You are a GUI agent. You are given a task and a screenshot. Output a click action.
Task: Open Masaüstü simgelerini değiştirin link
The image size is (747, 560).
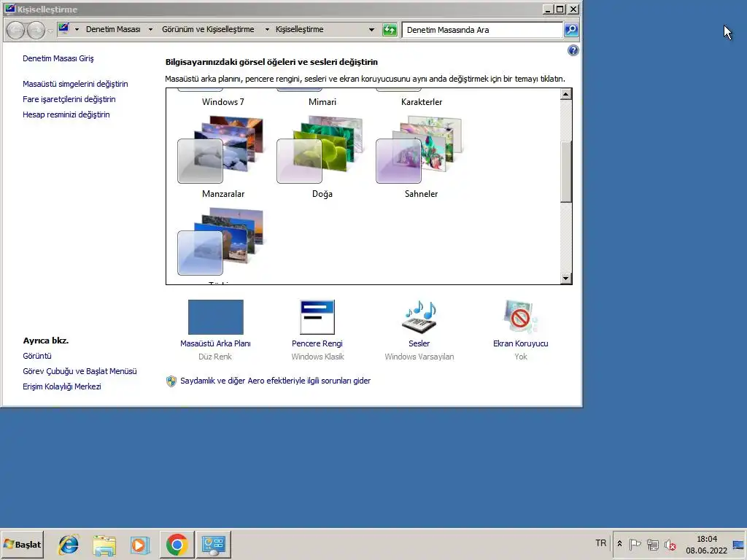coord(75,84)
